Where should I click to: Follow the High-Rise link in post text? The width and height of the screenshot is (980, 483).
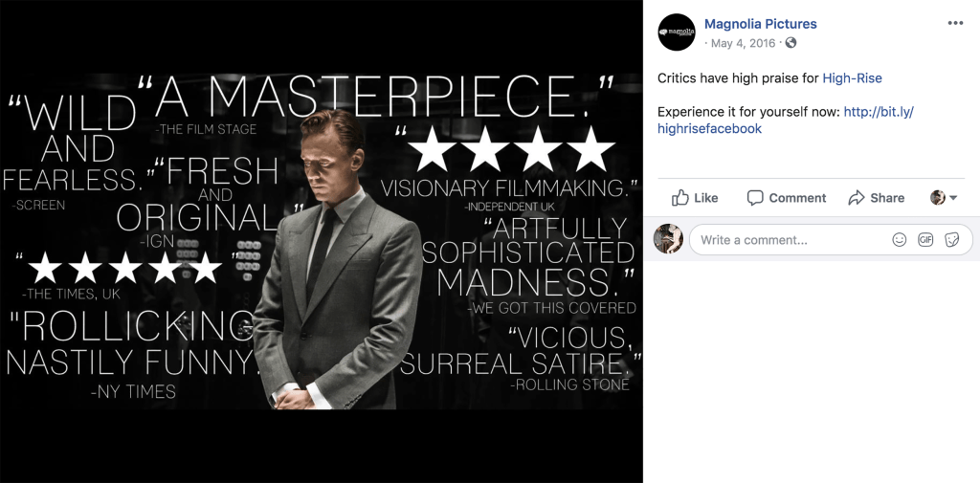click(x=852, y=77)
